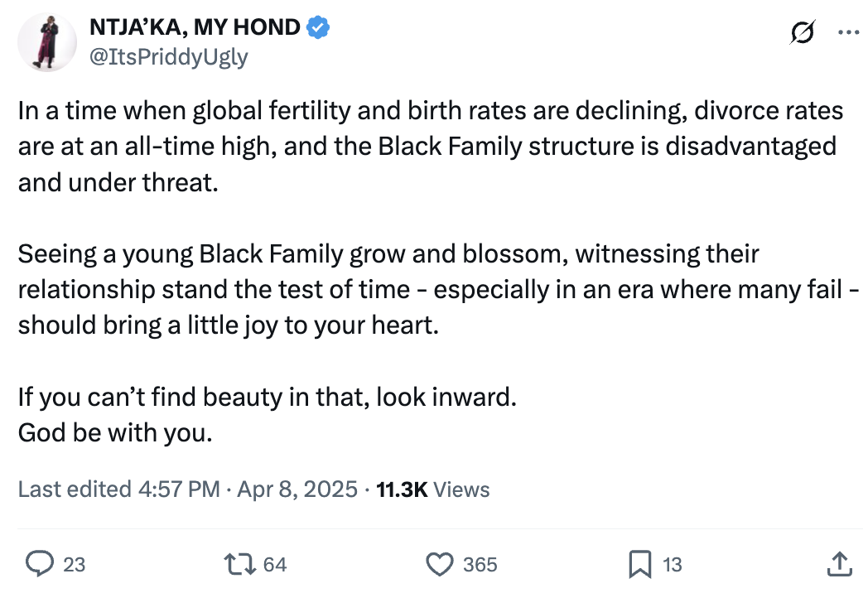Click the 64 reposts count

tap(275, 565)
